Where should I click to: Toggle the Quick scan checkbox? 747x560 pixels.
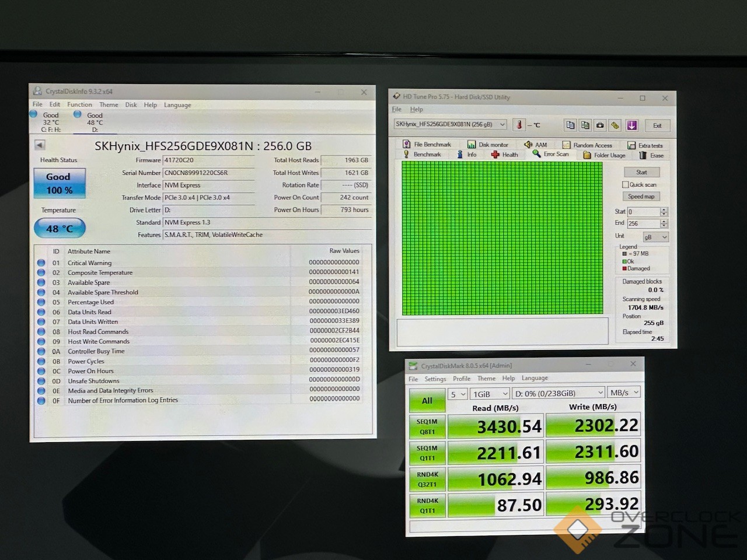[x=625, y=184]
